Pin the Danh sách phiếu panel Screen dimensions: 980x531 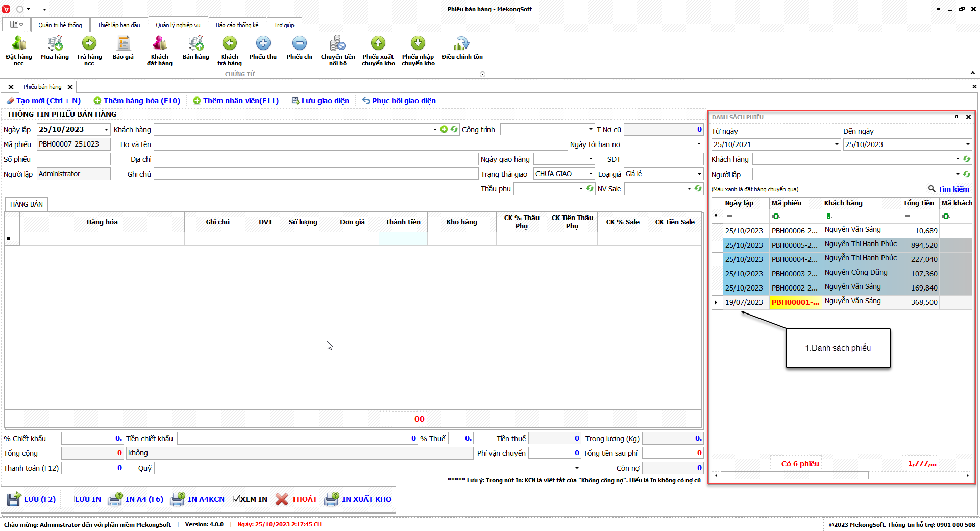957,117
